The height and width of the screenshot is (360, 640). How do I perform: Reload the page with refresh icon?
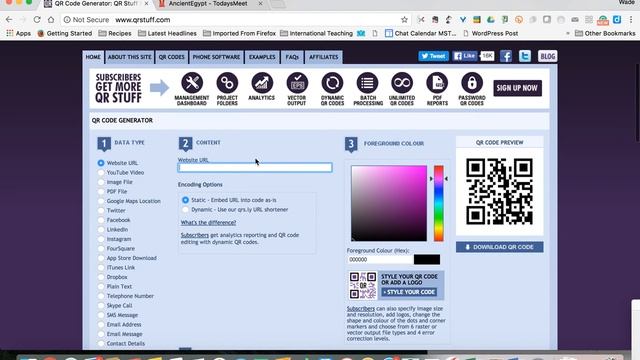click(x=37, y=20)
